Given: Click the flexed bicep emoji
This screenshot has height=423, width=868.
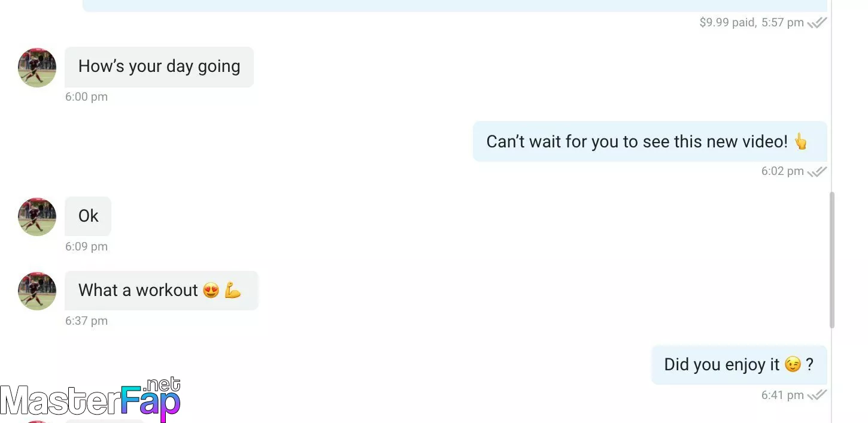Looking at the screenshot, I should [x=233, y=291].
